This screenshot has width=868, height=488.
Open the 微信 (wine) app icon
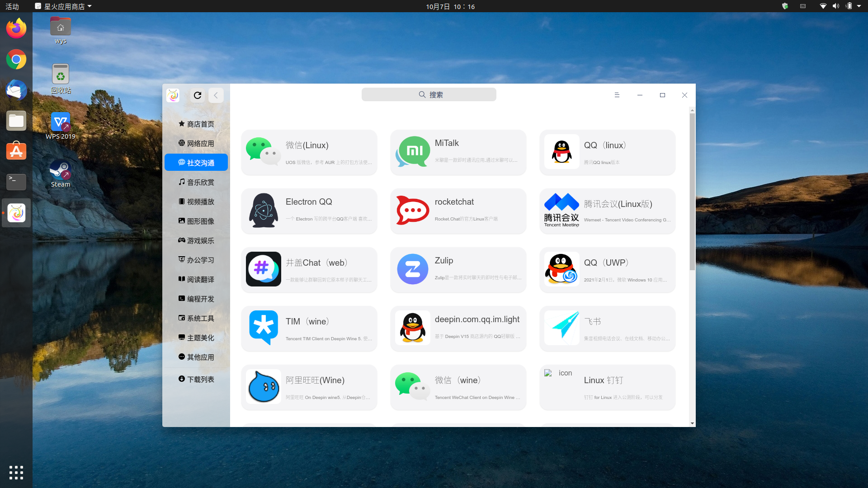coord(412,387)
